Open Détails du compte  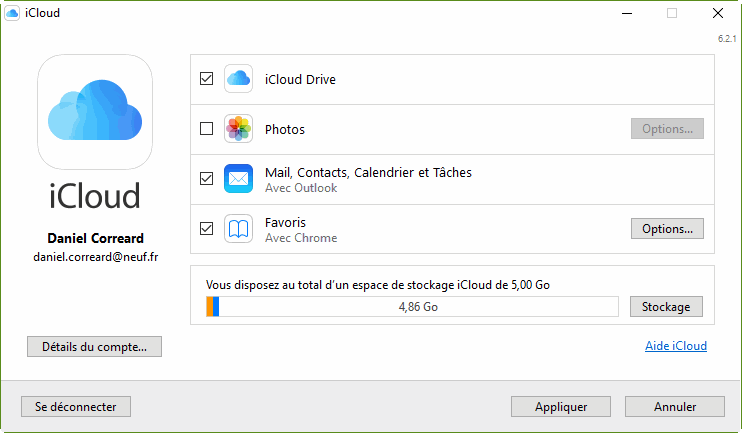tap(94, 347)
